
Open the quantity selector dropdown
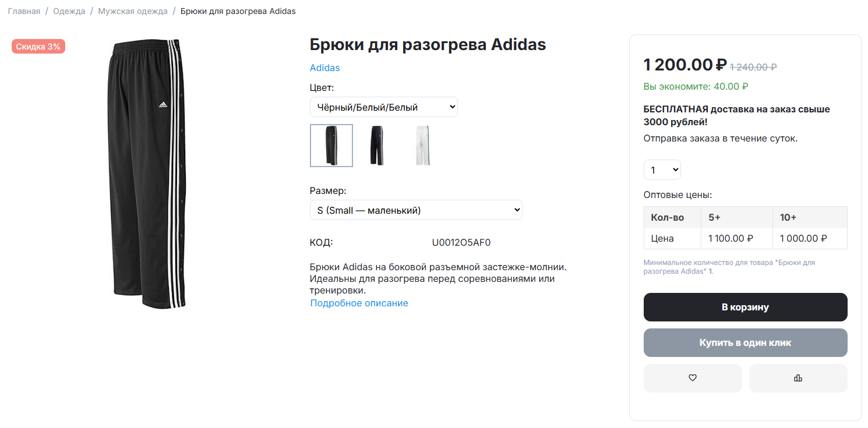point(662,170)
